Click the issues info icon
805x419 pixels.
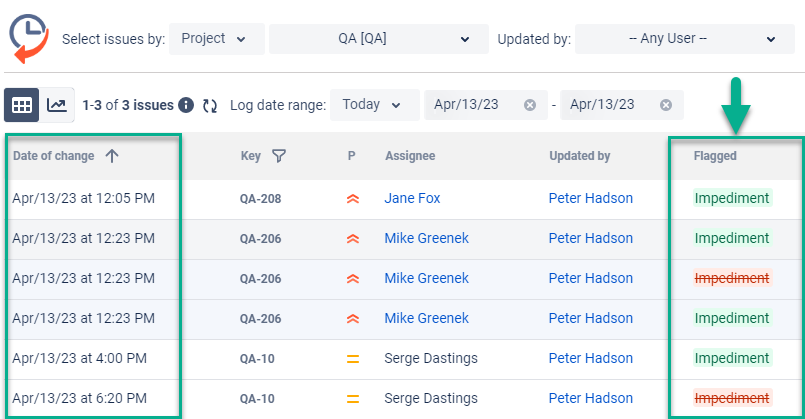click(x=186, y=105)
